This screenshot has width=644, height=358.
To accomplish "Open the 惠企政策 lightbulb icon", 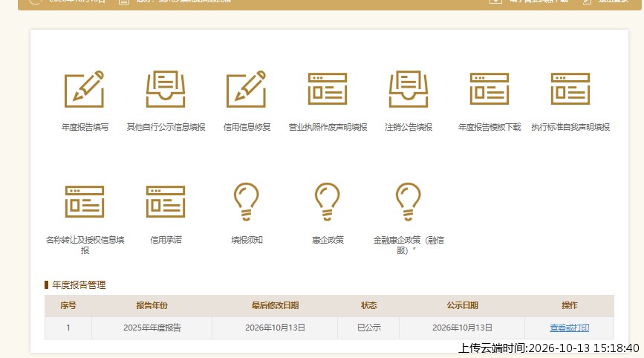I will (328, 201).
